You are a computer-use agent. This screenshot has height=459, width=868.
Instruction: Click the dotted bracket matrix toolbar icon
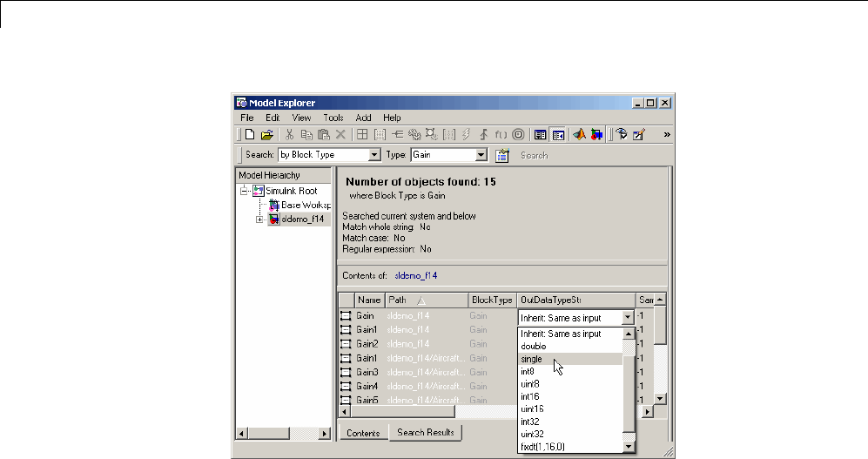click(x=380, y=134)
